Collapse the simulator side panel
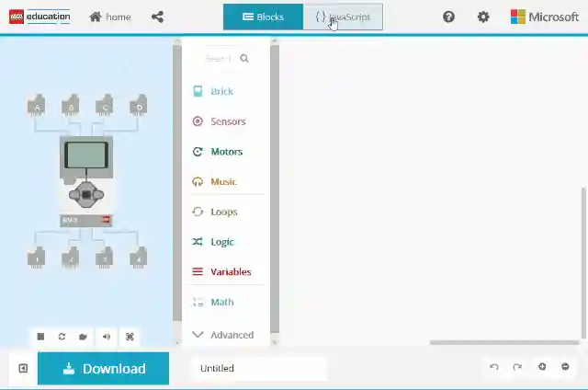 [x=23, y=368]
